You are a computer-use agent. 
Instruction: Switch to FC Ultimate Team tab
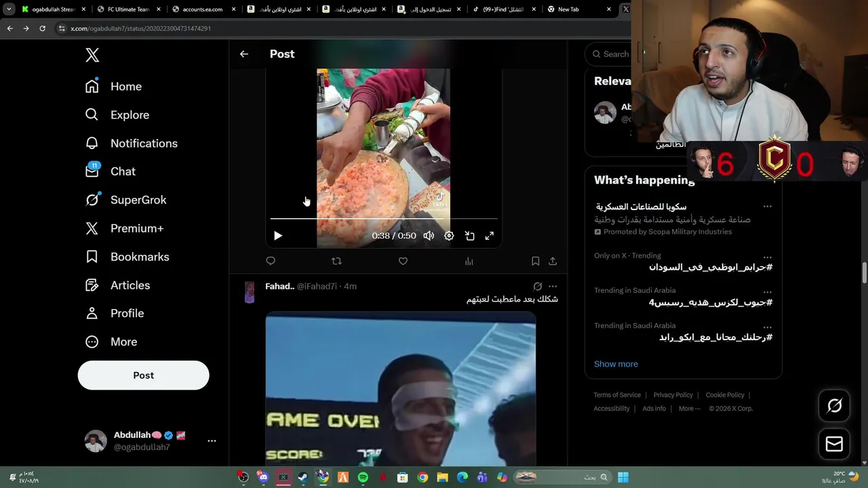pos(128,9)
